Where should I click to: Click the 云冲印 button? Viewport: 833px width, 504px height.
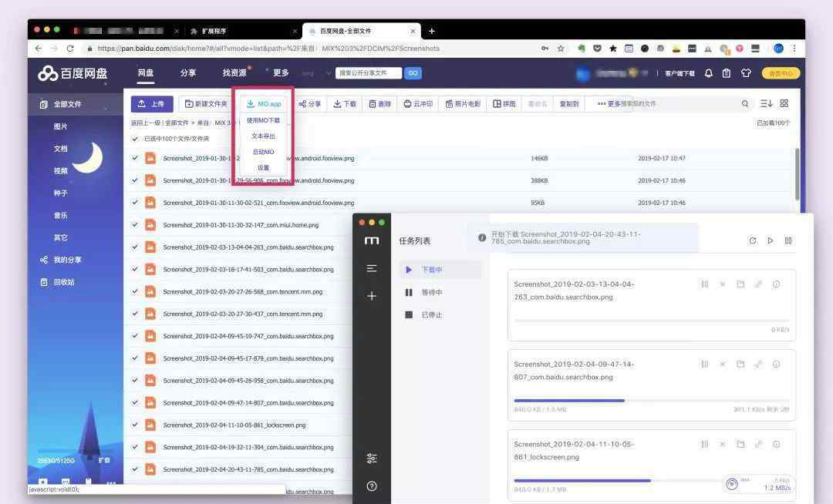[417, 104]
